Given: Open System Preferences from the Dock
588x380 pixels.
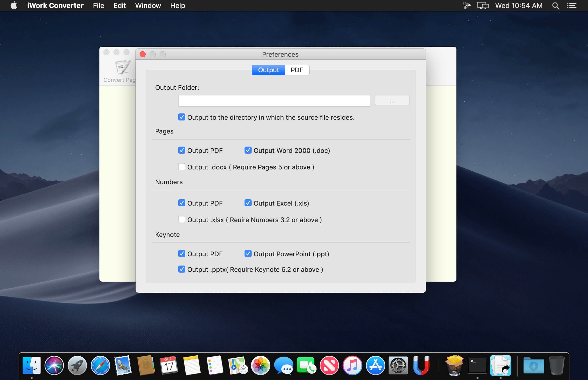Looking at the screenshot, I should [398, 366].
